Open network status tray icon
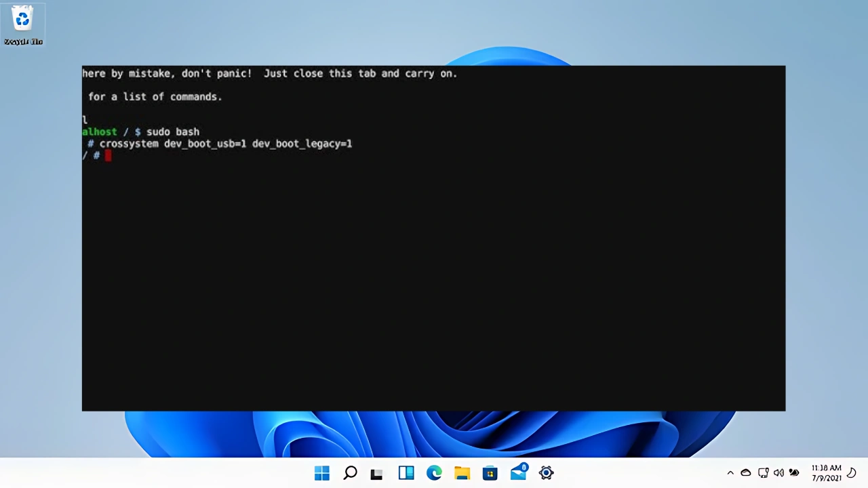868x488 pixels. point(763,473)
